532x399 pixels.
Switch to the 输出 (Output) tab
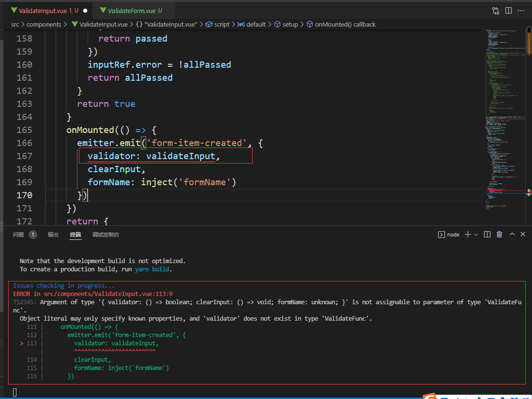tap(53, 235)
